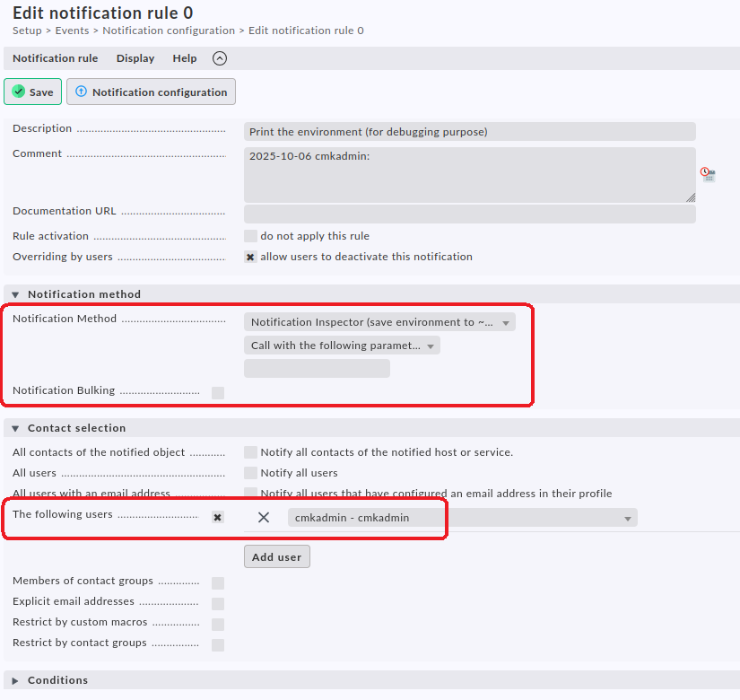This screenshot has width=740, height=700.
Task: Uncheck 'The following users' checkbox
Action: pyautogui.click(x=218, y=517)
